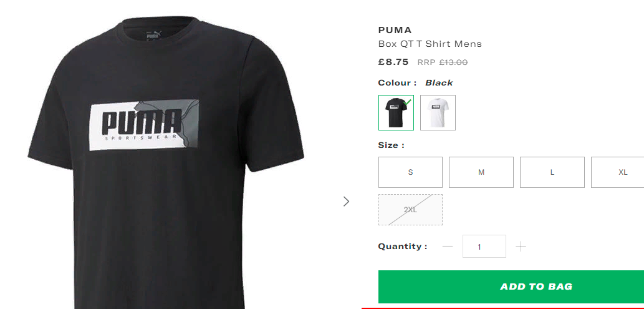Image resolution: width=644 pixels, height=309 pixels.
Task: Select the unavailable 2XL size
Action: pyautogui.click(x=410, y=210)
